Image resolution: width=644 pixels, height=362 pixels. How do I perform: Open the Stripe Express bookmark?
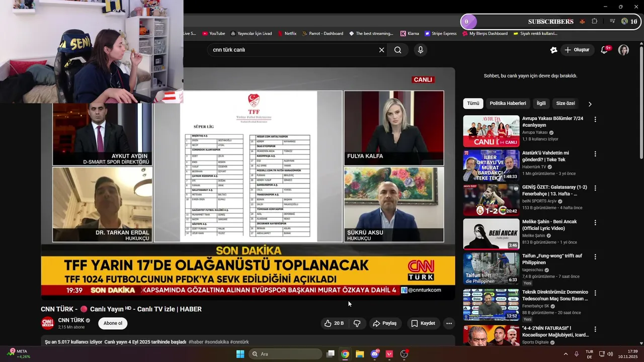pos(440,34)
